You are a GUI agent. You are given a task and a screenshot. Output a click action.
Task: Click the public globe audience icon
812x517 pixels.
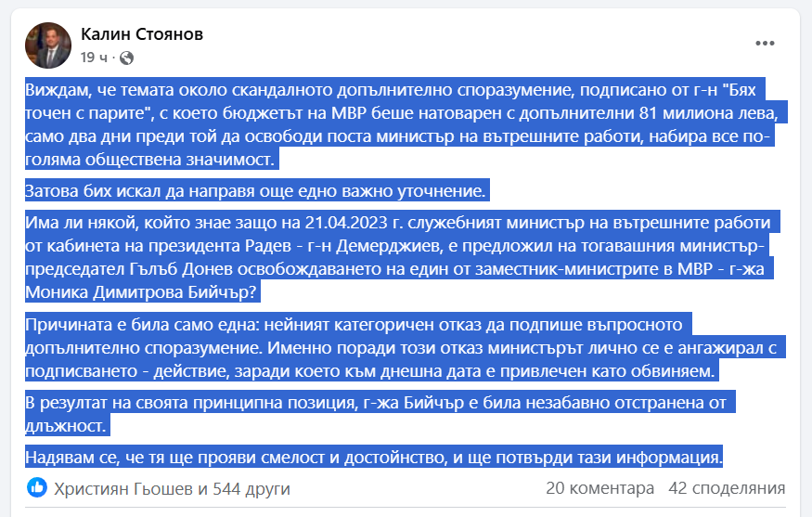126,58
